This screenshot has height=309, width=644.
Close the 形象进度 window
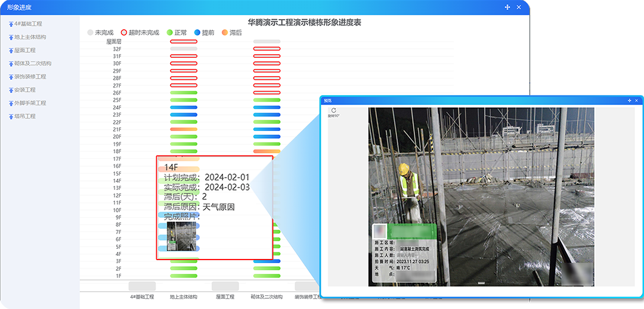[519, 7]
